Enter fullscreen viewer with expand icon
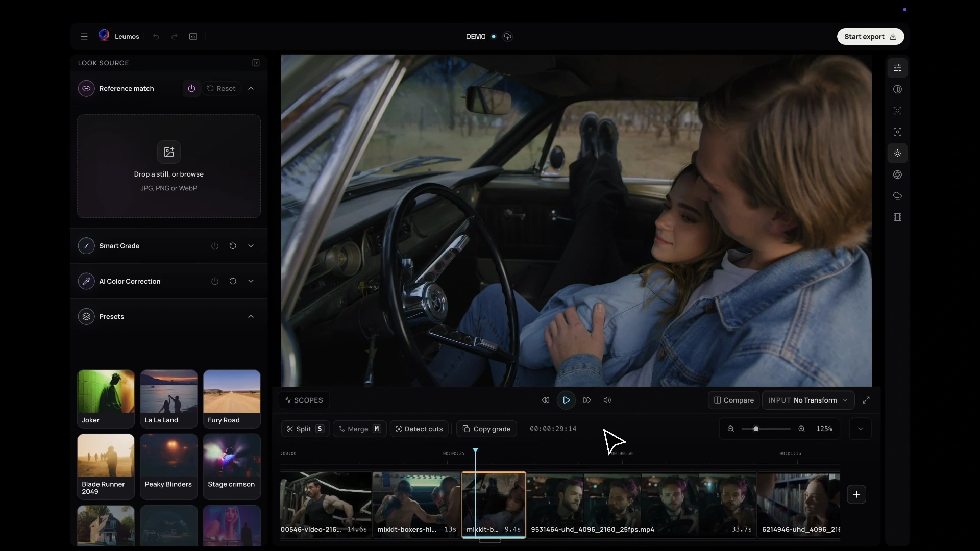 point(866,400)
